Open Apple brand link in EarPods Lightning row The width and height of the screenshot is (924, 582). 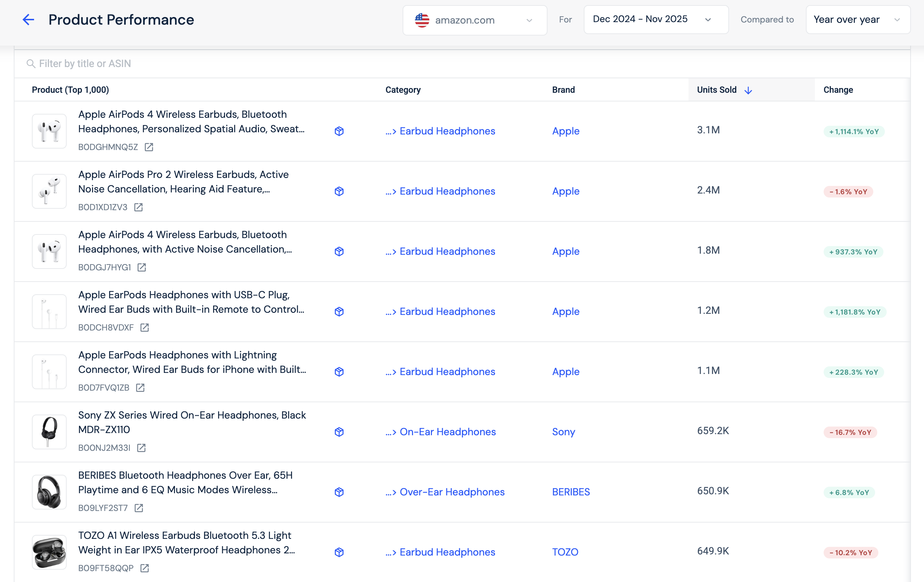point(566,371)
